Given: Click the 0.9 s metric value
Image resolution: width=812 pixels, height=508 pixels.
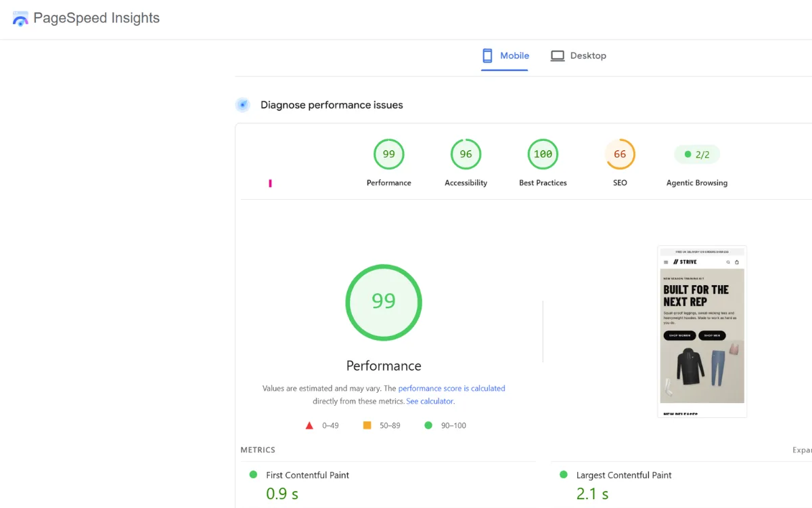Looking at the screenshot, I should [x=282, y=494].
